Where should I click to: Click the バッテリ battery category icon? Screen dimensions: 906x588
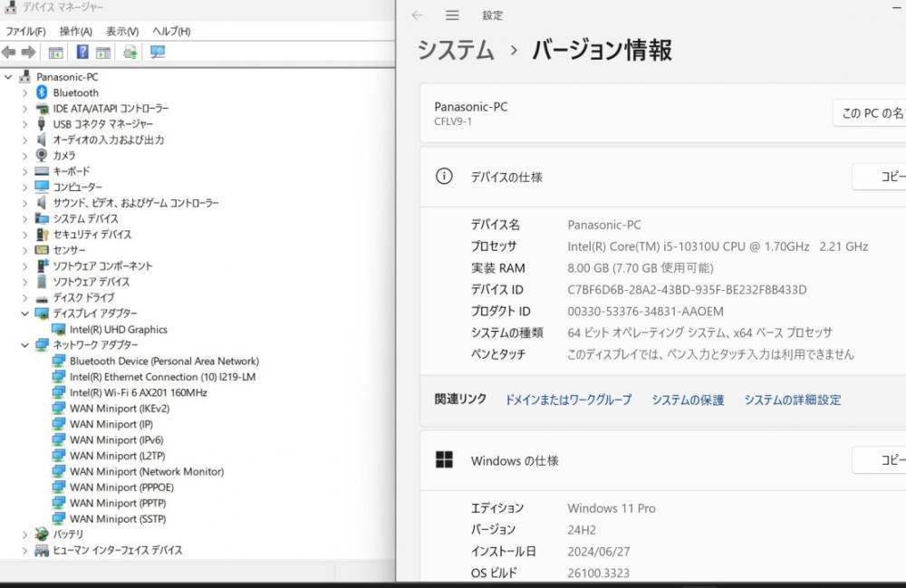pyautogui.click(x=42, y=534)
